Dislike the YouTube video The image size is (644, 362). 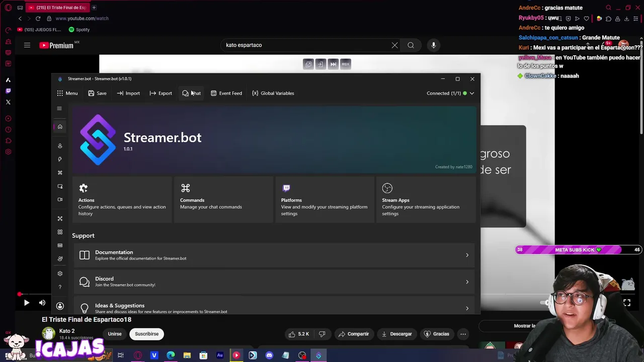point(322,334)
